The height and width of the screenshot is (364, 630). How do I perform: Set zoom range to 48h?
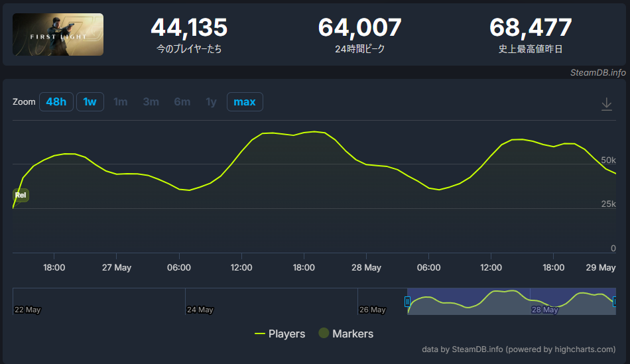[56, 101]
